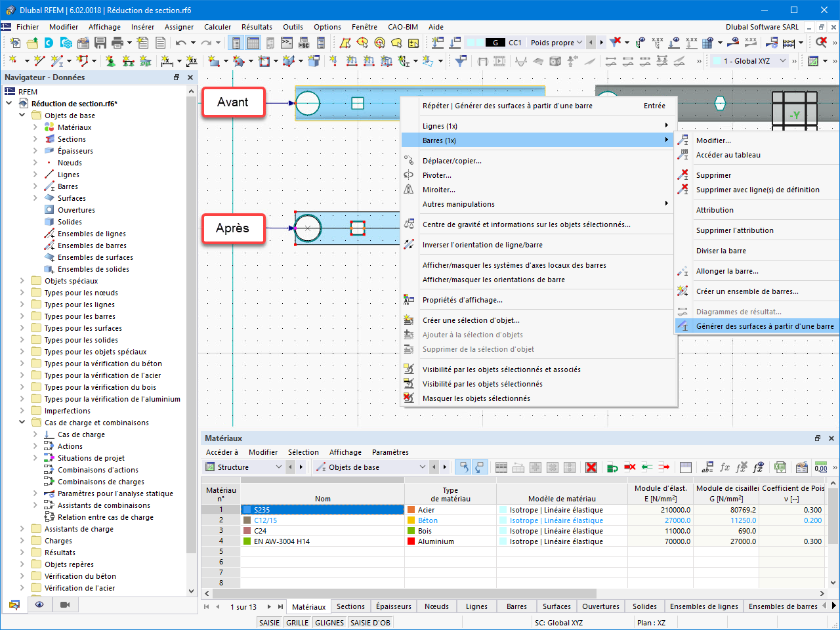Click the fx formula icon in table toolbar
This screenshot has width=840, height=630.
coord(724,467)
